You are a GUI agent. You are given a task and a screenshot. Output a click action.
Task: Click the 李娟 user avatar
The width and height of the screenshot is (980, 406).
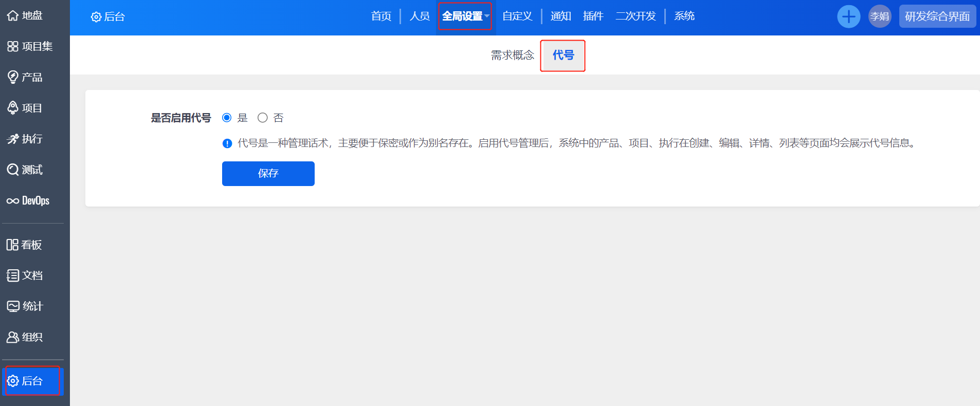coord(880,16)
